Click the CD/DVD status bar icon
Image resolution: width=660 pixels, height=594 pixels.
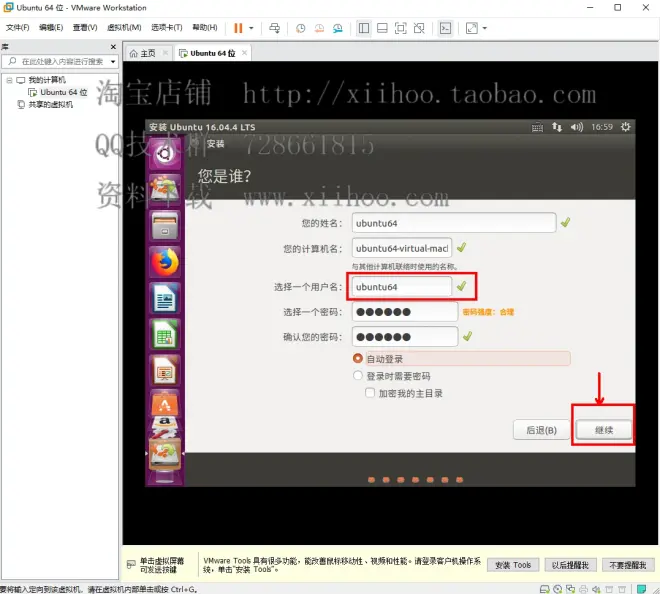558,589
